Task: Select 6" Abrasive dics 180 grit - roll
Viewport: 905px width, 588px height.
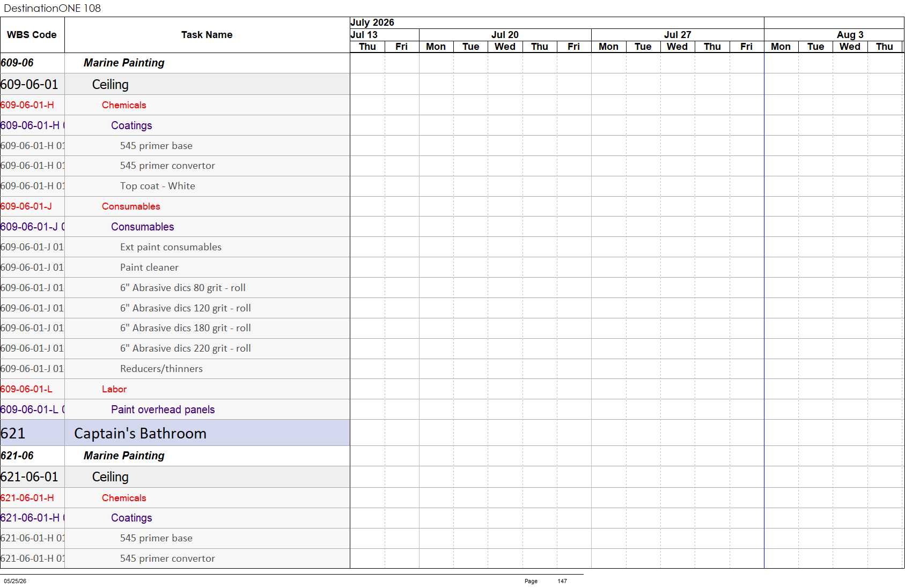Action: [175, 328]
